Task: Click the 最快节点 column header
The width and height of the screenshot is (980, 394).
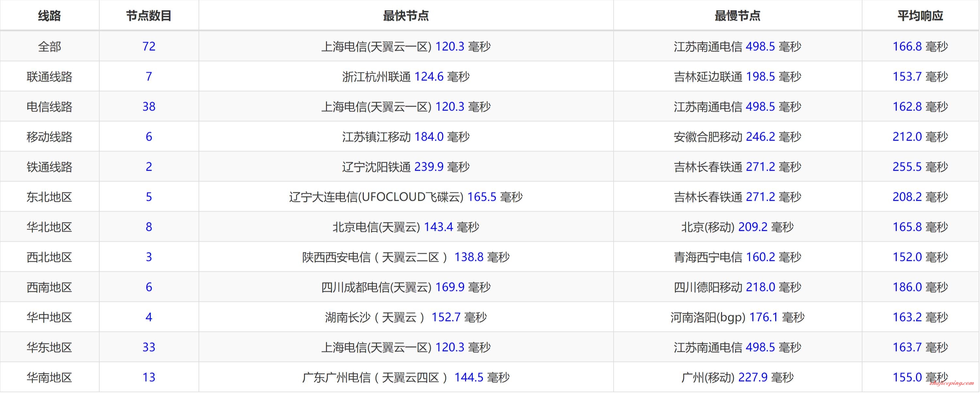Action: [x=406, y=16]
